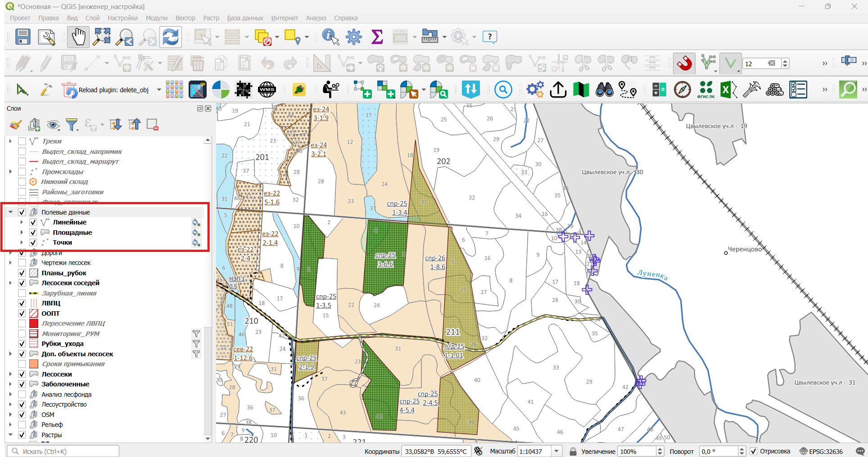Click the Refresh map icon
The width and height of the screenshot is (868, 457).
(171, 37)
